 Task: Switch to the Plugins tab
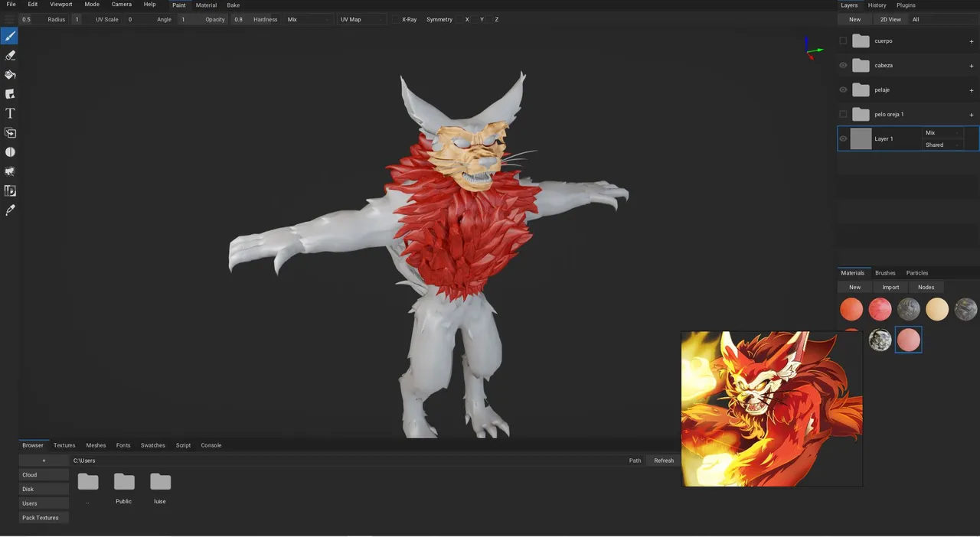(906, 5)
